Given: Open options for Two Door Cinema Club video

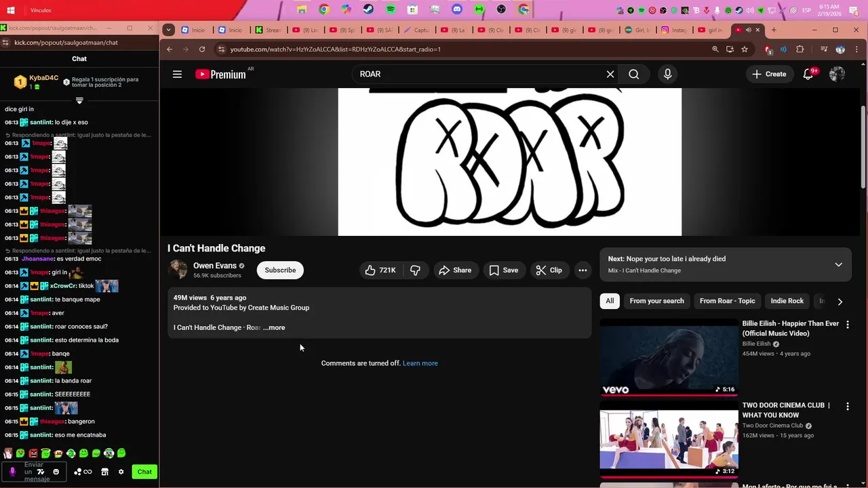Looking at the screenshot, I should click(x=847, y=407).
